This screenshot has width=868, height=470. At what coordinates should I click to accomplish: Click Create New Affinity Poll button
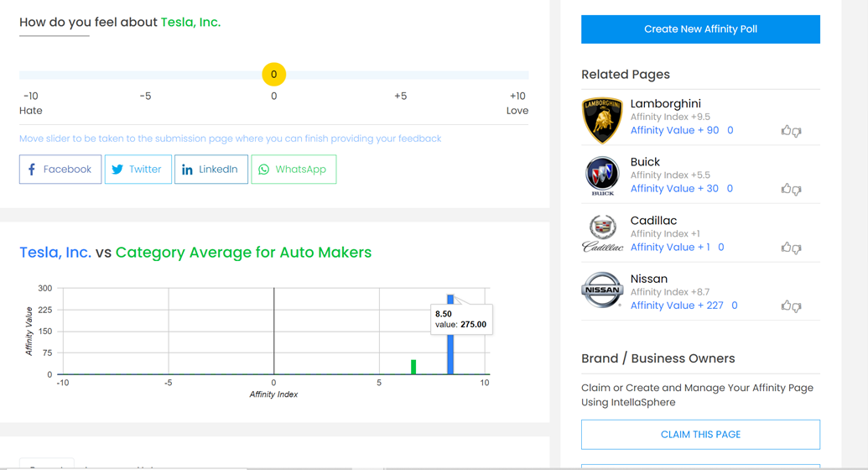[x=700, y=29]
